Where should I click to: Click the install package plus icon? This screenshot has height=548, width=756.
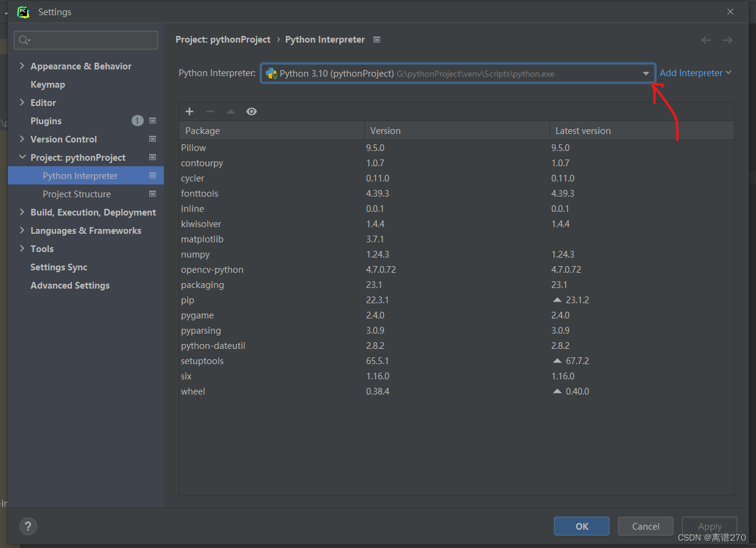189,111
